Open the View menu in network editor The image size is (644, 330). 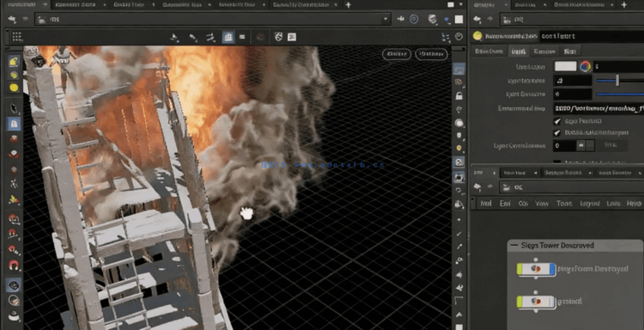click(542, 204)
